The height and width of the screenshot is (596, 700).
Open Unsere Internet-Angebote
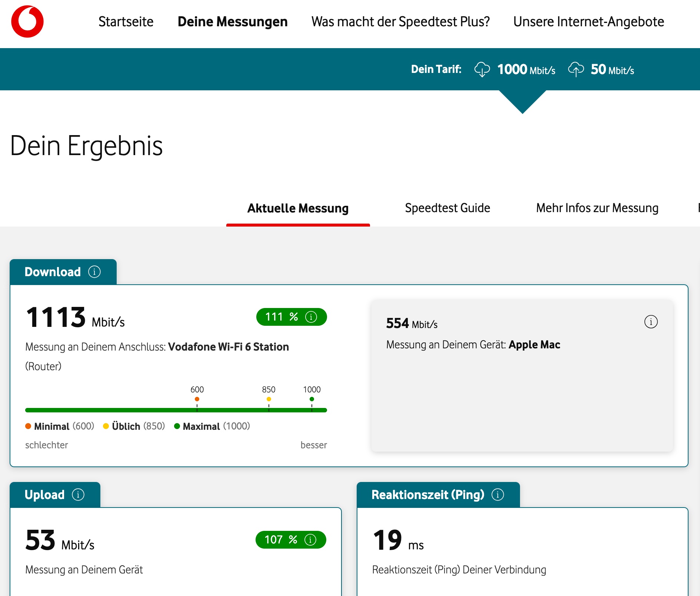point(589,22)
